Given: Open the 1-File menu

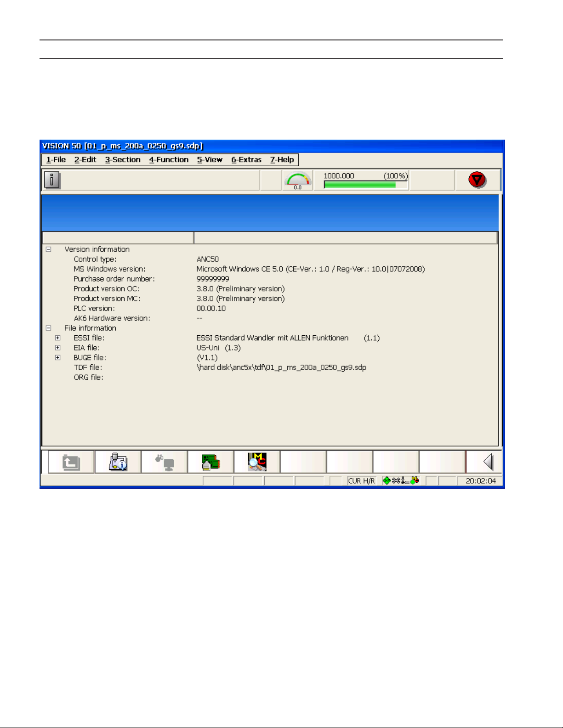Looking at the screenshot, I should pyautogui.click(x=56, y=160).
